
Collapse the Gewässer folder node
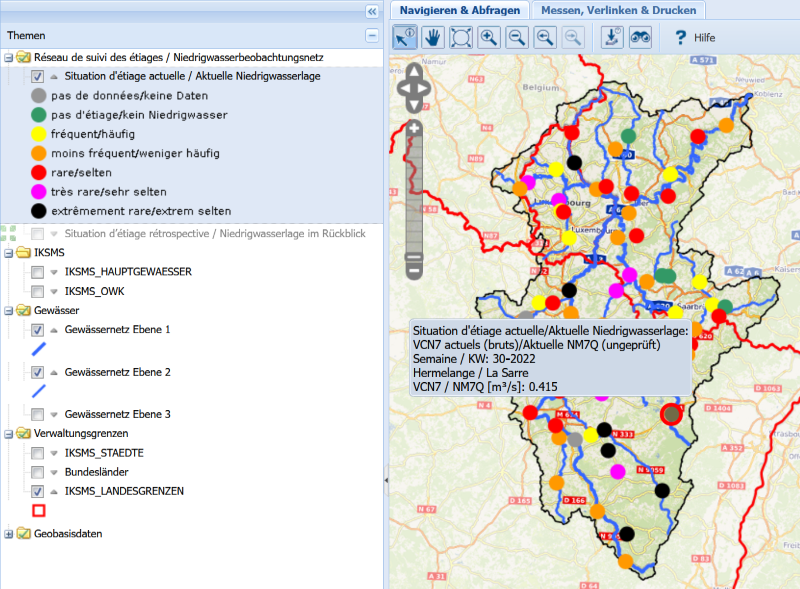[x=9, y=311]
